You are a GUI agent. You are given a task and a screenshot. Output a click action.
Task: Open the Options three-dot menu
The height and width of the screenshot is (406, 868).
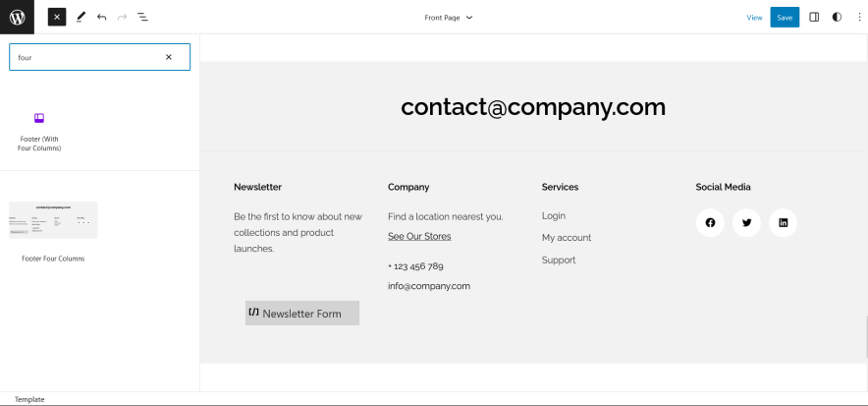[857, 17]
